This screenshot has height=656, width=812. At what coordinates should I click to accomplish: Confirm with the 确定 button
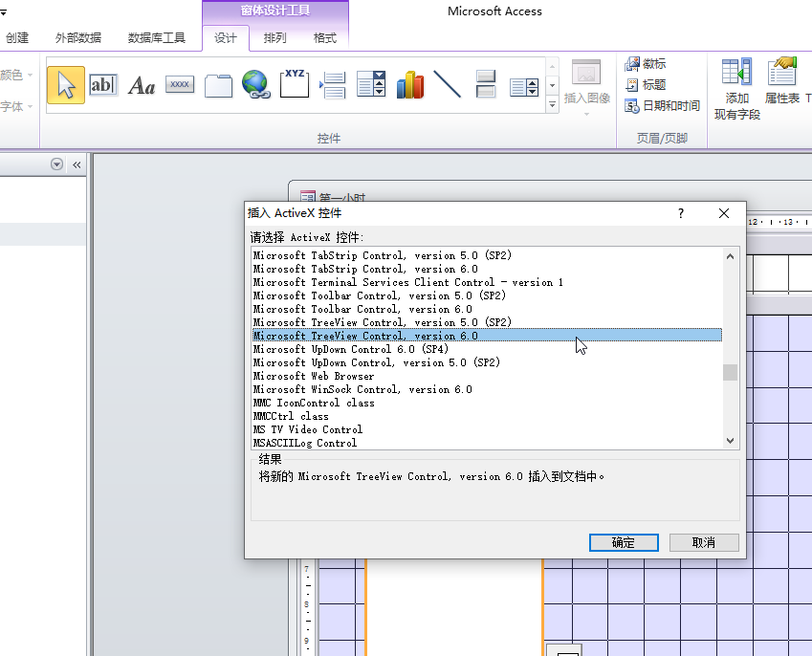pyautogui.click(x=624, y=542)
